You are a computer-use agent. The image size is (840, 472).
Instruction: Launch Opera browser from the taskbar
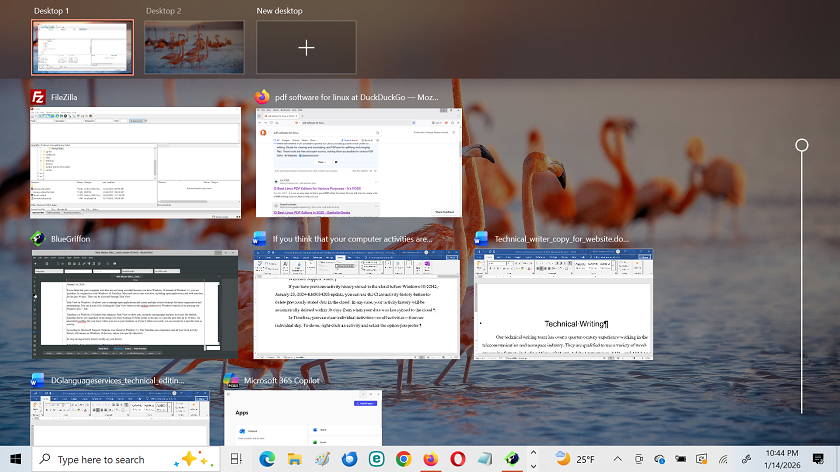click(x=458, y=459)
